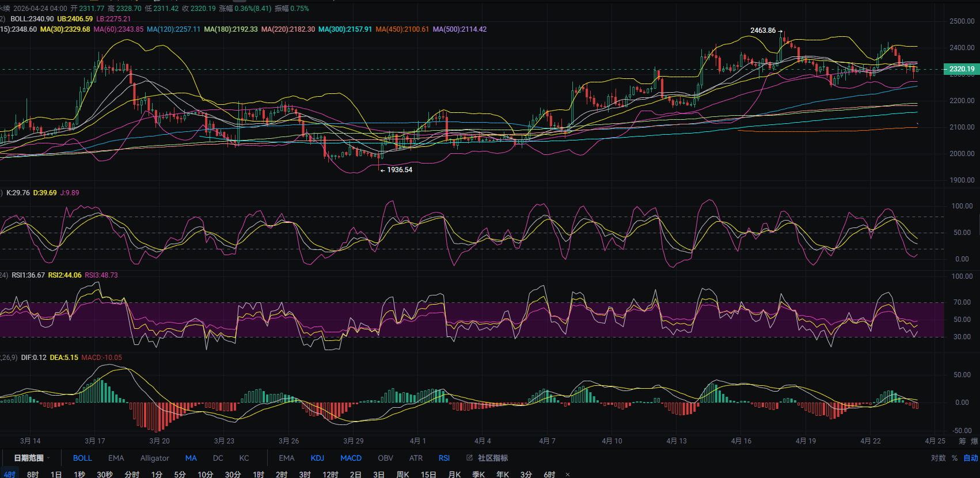This screenshot has width=980, height=478.
Task: Turn off the KDJ indicator
Action: click(x=317, y=458)
